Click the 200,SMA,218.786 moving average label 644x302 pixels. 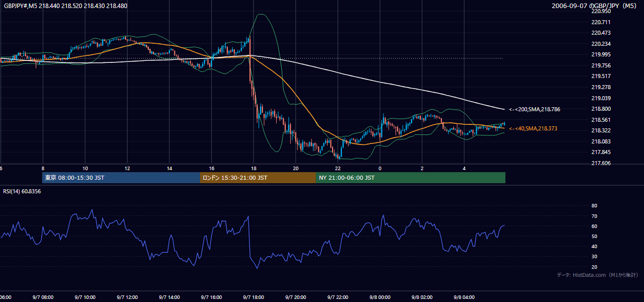coord(535,109)
